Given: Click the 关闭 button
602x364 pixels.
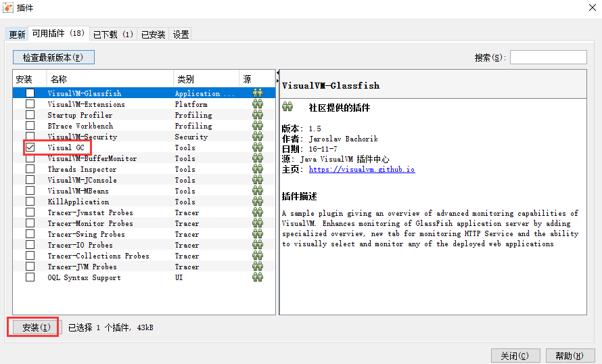Looking at the screenshot, I should click(515, 356).
